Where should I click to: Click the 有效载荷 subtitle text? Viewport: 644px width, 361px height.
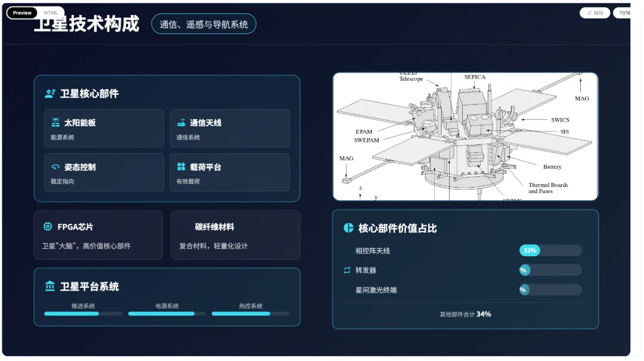coord(188,181)
